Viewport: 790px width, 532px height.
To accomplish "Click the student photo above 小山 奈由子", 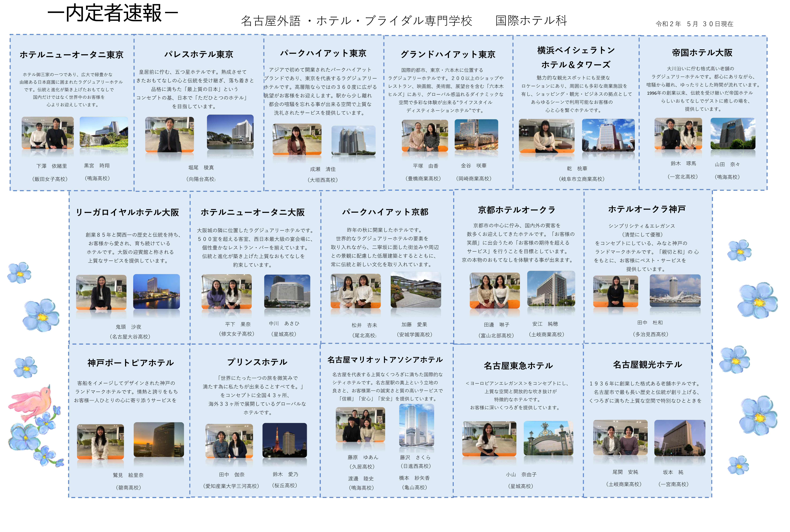I will click(x=489, y=439).
